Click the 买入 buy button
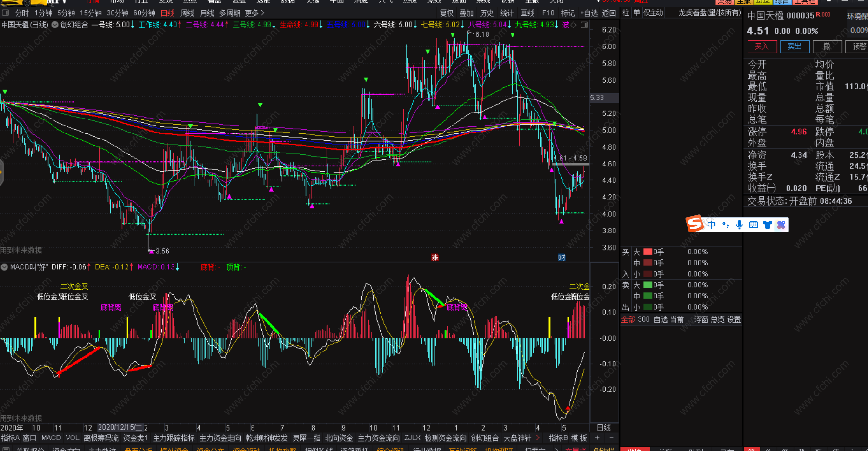 pos(762,46)
